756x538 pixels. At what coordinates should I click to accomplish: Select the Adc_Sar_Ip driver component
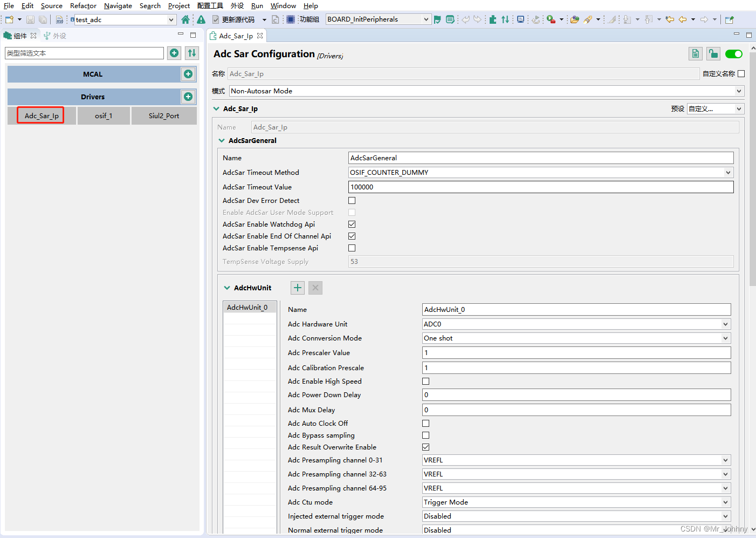pos(42,115)
